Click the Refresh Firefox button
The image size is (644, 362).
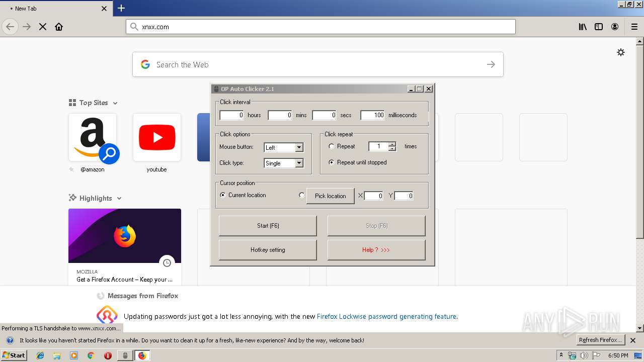(601, 340)
